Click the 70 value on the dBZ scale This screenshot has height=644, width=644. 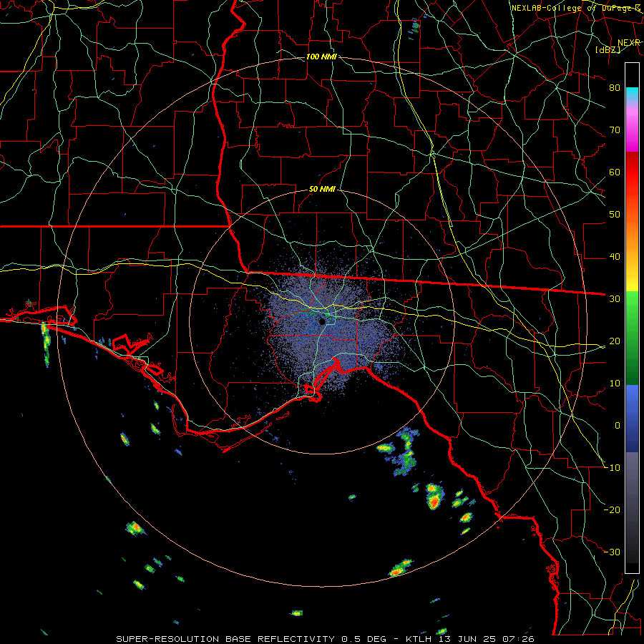(x=615, y=130)
